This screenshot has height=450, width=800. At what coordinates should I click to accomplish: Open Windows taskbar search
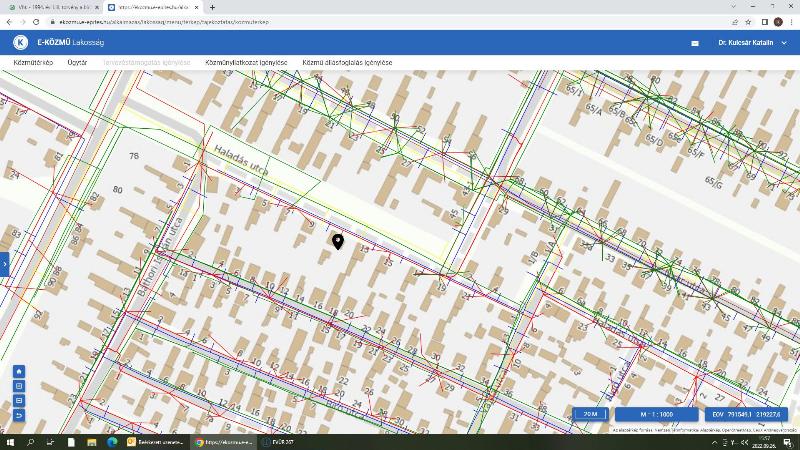pos(30,442)
